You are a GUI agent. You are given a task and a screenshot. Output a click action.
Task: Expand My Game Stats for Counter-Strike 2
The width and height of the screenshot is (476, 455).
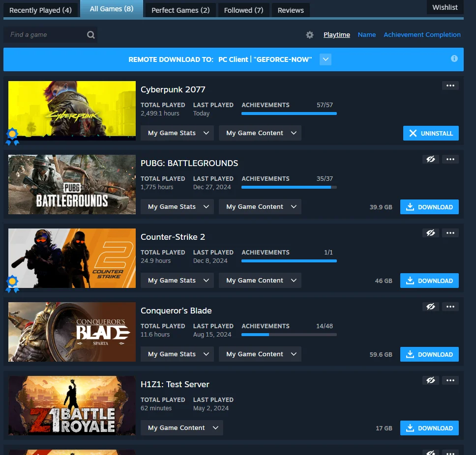(178, 280)
